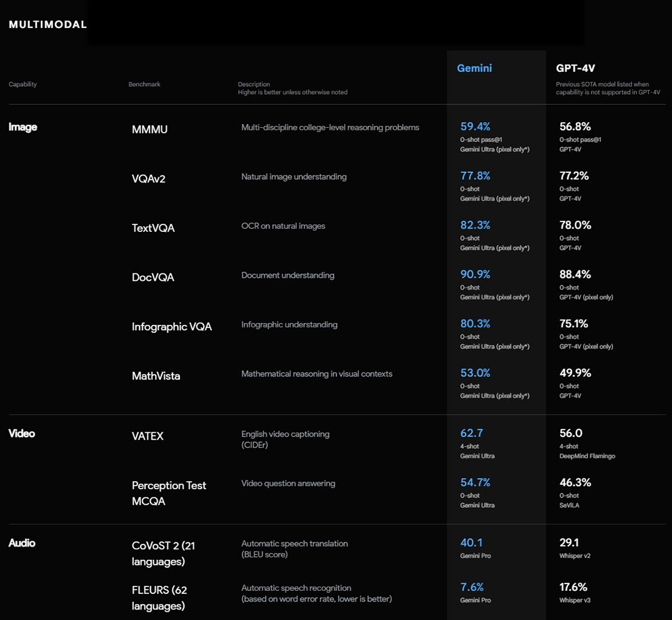Viewport: 672px width, 620px height.
Task: Select the VATEX benchmark name
Action: [148, 436]
